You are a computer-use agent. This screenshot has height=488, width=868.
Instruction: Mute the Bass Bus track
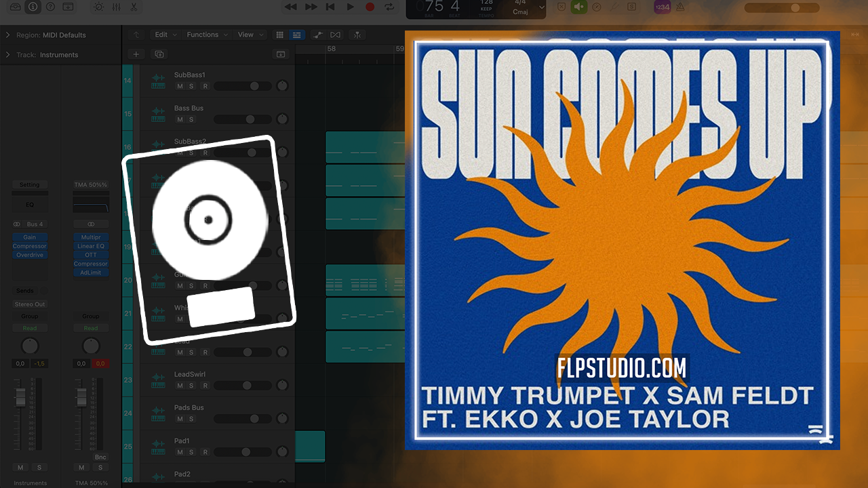(x=180, y=119)
